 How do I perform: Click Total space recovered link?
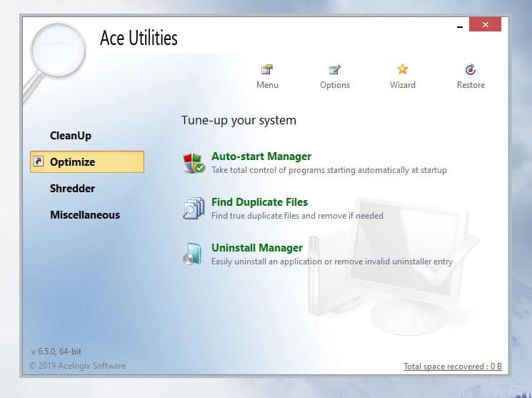453,367
